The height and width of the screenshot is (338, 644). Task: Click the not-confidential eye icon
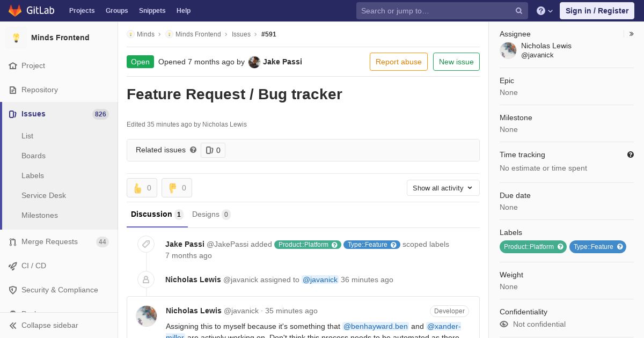[504, 324]
